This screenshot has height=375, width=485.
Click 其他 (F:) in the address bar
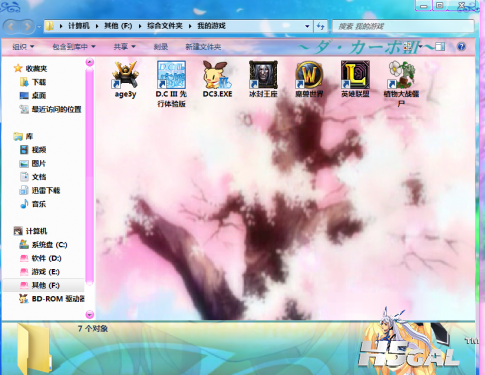[x=118, y=26]
